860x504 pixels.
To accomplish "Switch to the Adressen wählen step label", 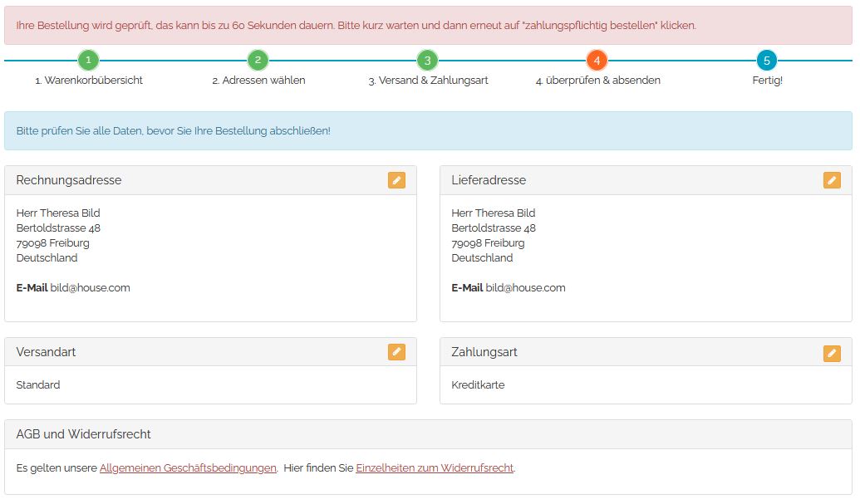I will click(258, 81).
